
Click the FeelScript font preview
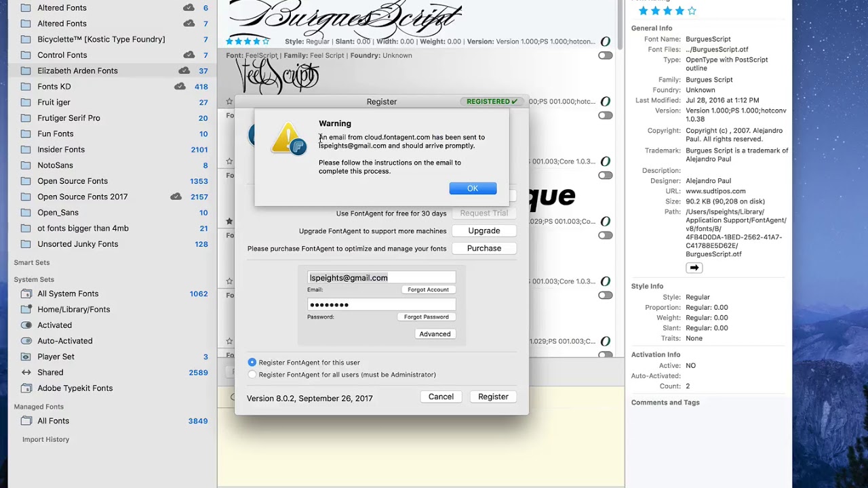pyautogui.click(x=277, y=76)
